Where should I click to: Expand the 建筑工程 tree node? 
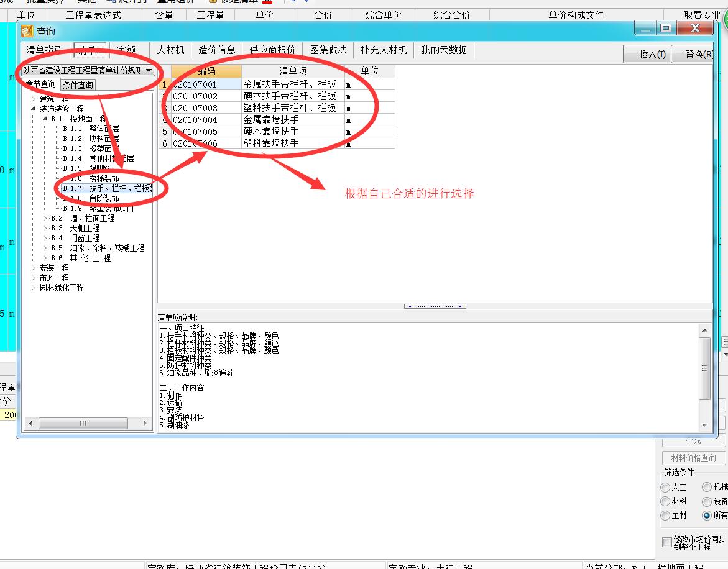[33, 99]
